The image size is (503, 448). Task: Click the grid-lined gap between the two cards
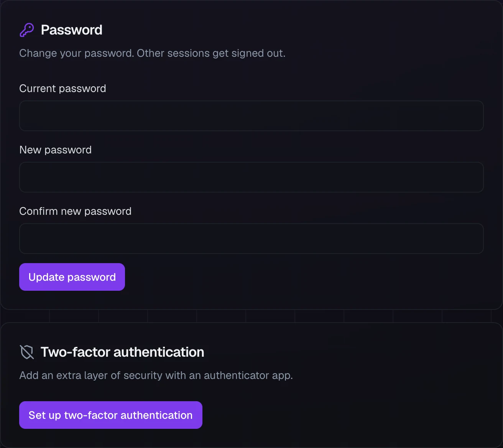[x=251, y=316]
